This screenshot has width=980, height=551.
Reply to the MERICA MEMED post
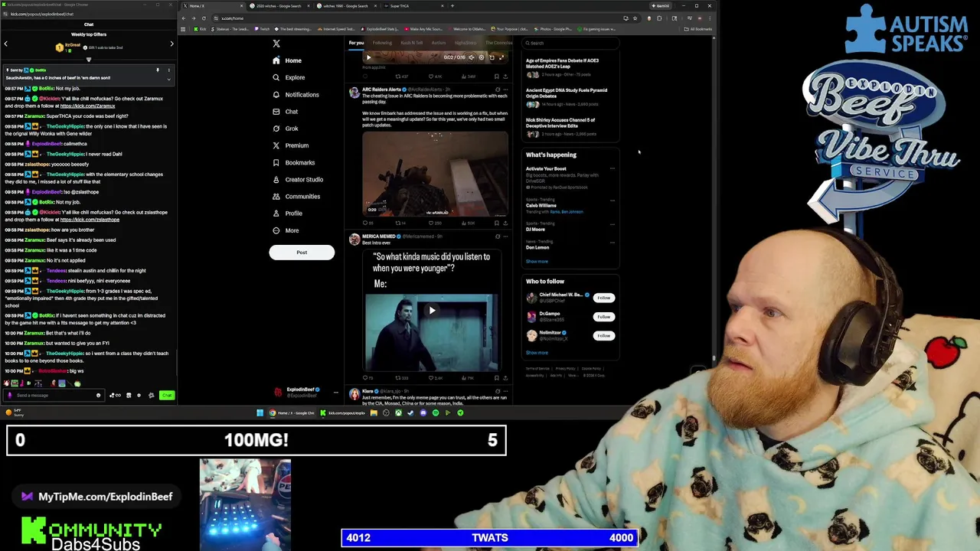[x=367, y=378]
